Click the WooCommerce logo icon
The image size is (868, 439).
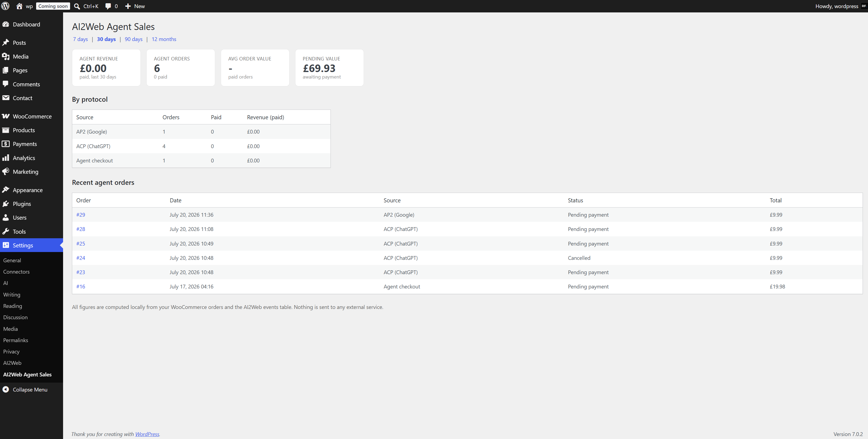point(6,116)
